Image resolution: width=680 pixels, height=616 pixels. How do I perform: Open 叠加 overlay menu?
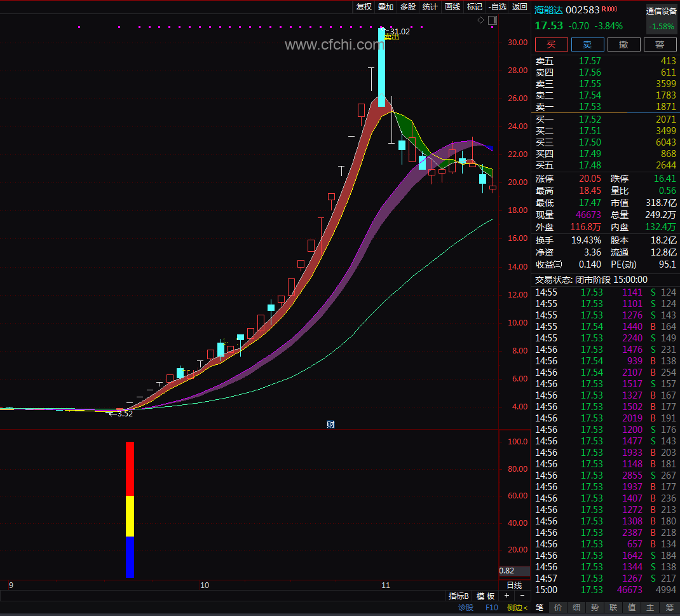pyautogui.click(x=386, y=6)
